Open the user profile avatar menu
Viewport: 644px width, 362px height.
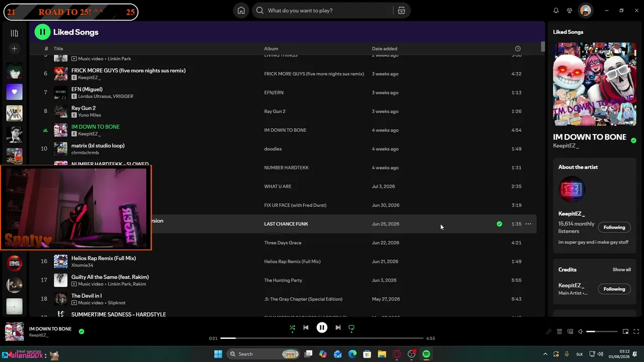pyautogui.click(x=585, y=11)
